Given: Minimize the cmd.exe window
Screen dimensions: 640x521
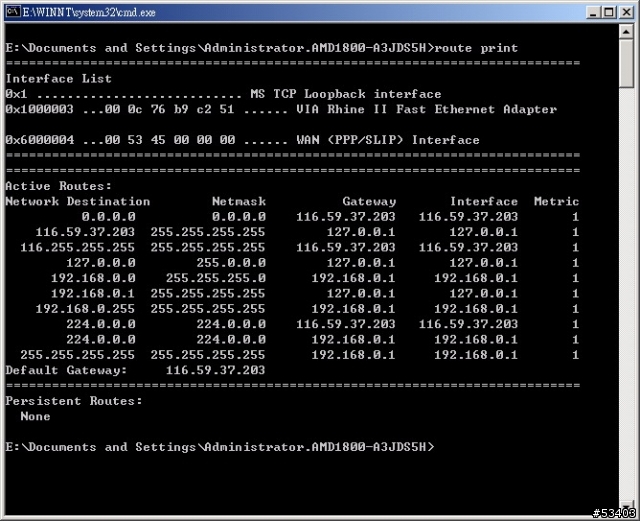Looking at the screenshot, I should pyautogui.click(x=594, y=12).
